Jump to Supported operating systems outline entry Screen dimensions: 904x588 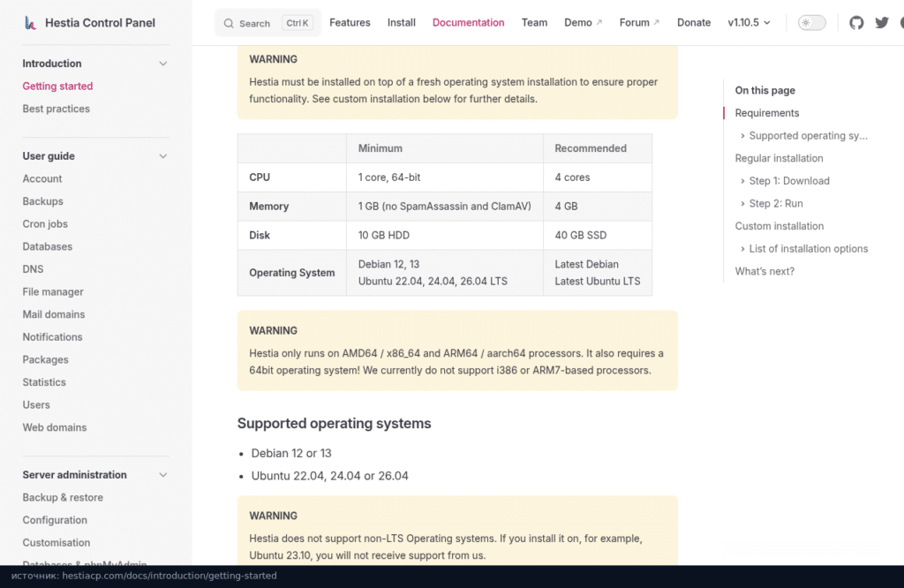pos(809,135)
